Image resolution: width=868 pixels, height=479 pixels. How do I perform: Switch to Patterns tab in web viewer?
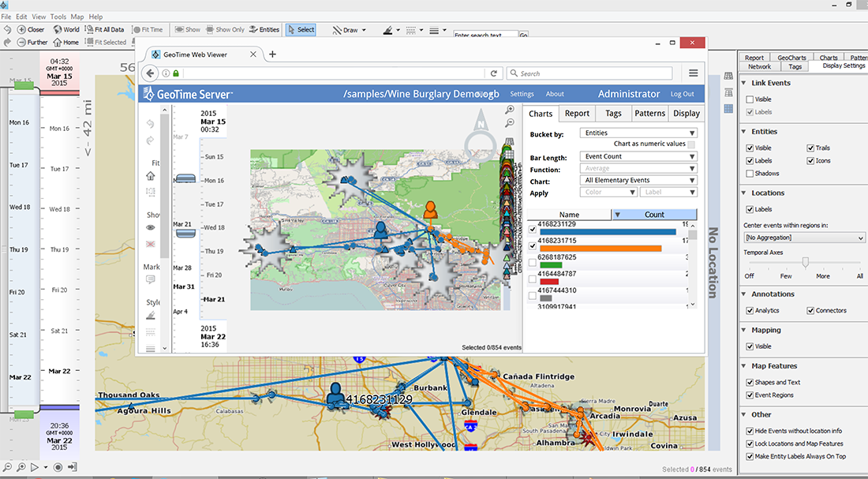[x=649, y=113]
